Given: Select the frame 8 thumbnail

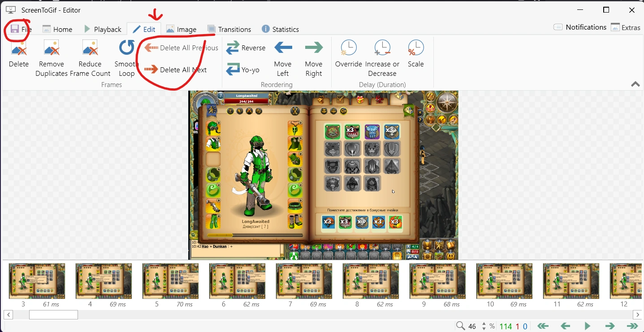Looking at the screenshot, I should tap(371, 281).
